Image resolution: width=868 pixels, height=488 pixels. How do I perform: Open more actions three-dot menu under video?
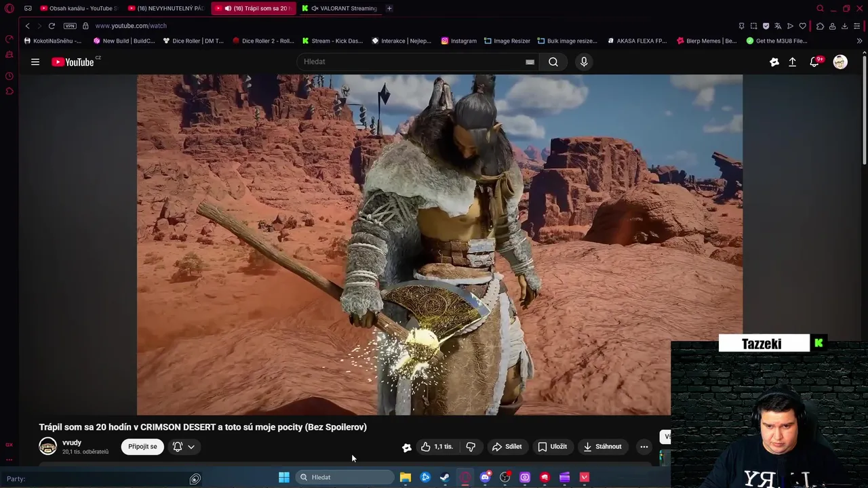[644, 447]
